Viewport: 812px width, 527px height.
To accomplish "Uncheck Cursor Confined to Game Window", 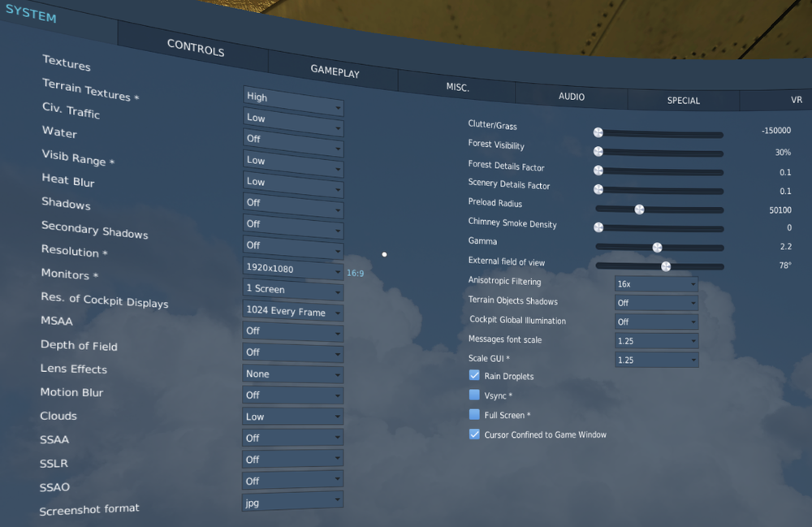I will pyautogui.click(x=474, y=434).
